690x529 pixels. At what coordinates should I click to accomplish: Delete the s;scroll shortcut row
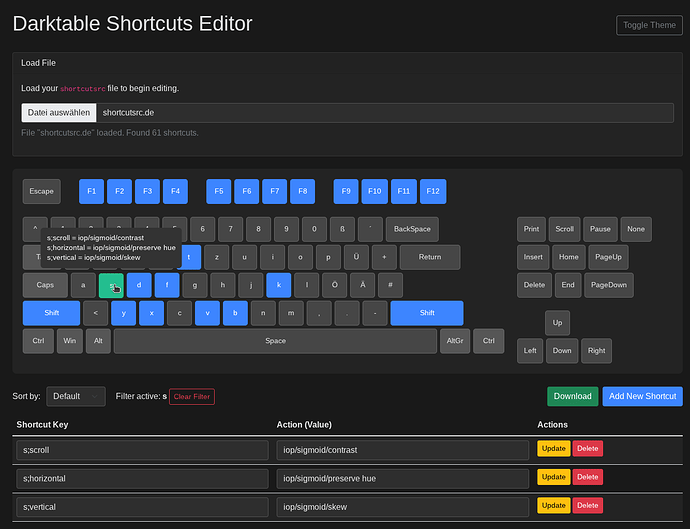tap(587, 448)
